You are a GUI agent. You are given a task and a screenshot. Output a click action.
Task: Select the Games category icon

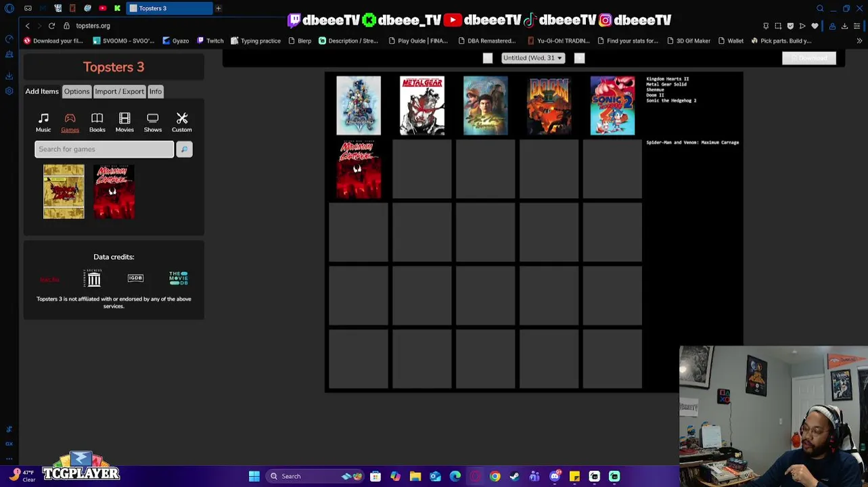tap(70, 122)
